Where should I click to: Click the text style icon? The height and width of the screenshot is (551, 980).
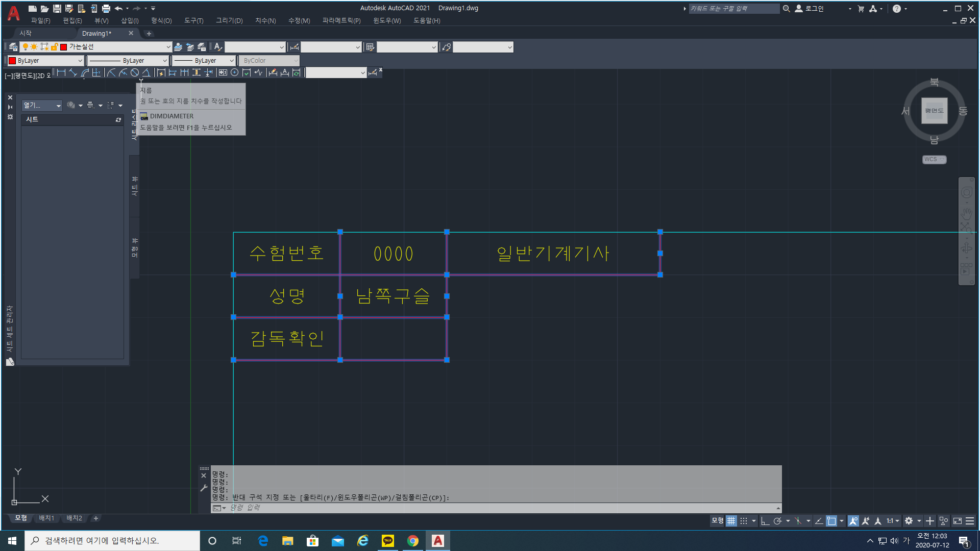pos(218,47)
